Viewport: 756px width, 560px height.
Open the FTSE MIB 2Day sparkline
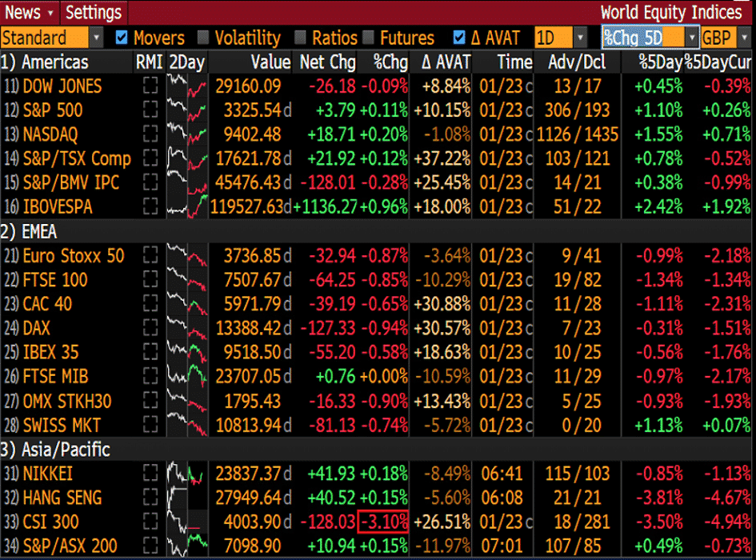pyautogui.click(x=187, y=376)
